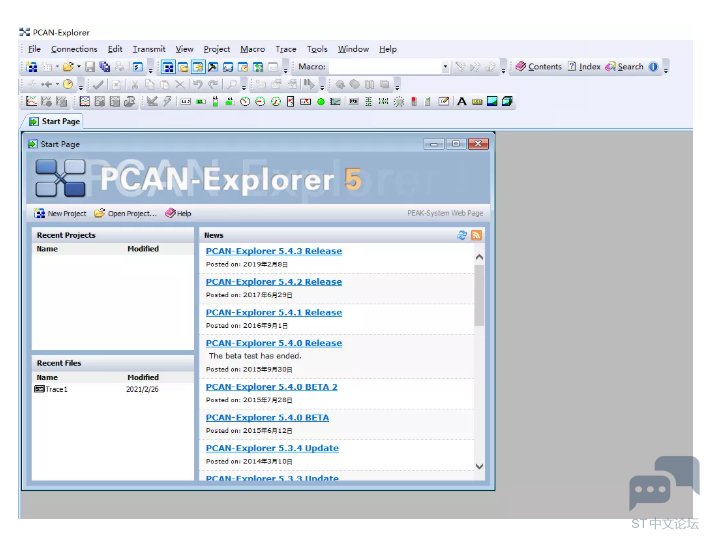Open PCAN-Explorer 5.4.3 Release news link

click(274, 251)
